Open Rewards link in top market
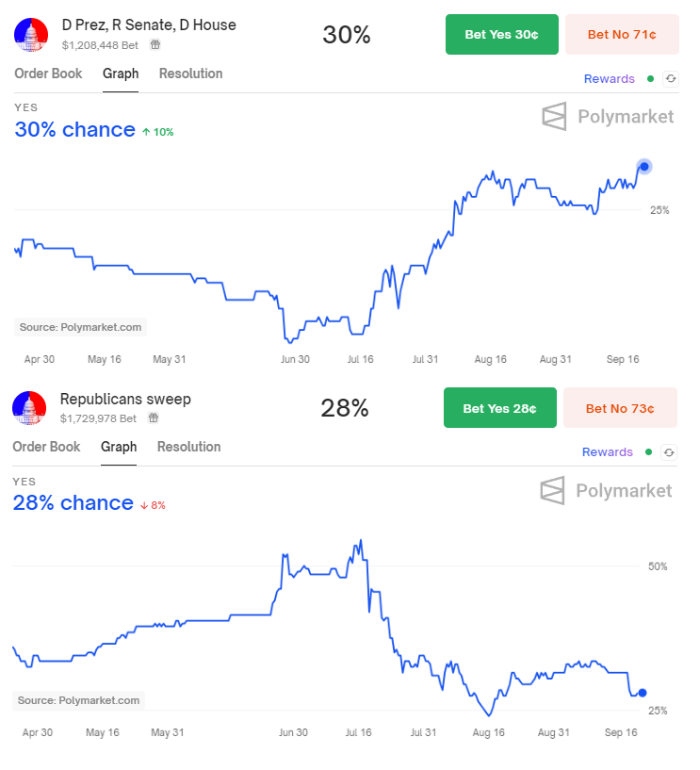This screenshot has width=700, height=770. point(610,78)
